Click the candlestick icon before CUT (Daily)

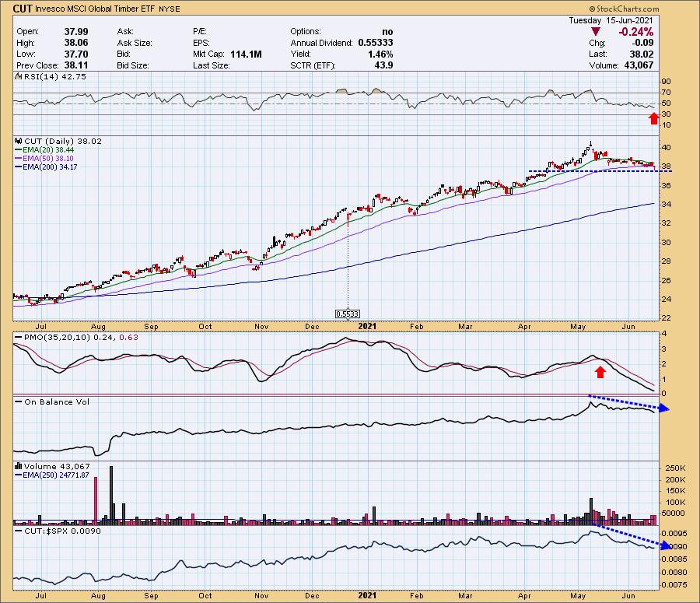click(19, 141)
